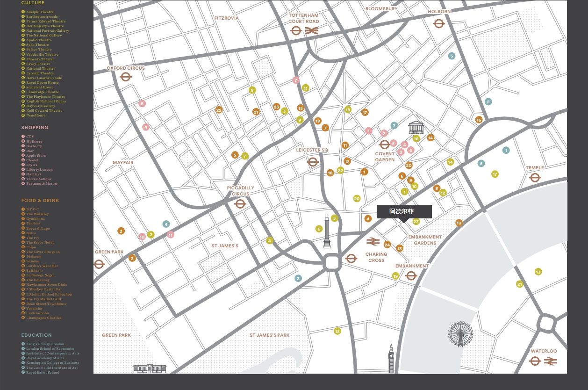Click the Tottenham Court Road underground roundel
588x390 pixels.
[x=295, y=31]
